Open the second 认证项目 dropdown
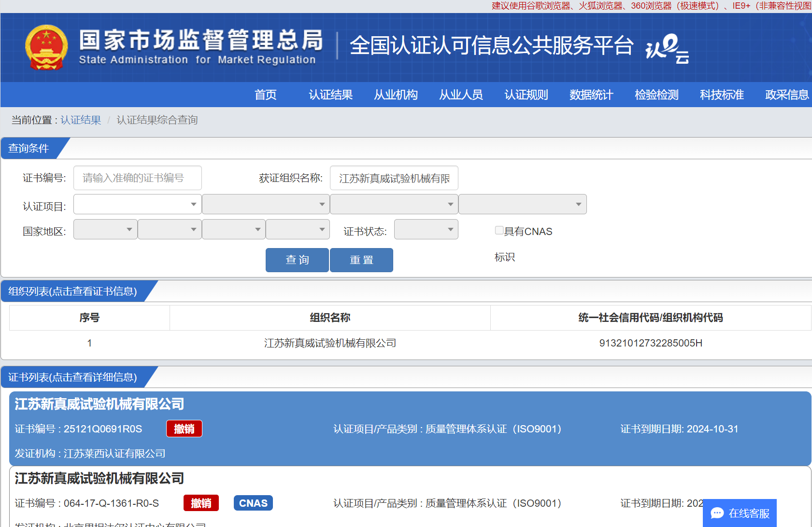Viewport: 812px width, 527px height. tap(266, 204)
